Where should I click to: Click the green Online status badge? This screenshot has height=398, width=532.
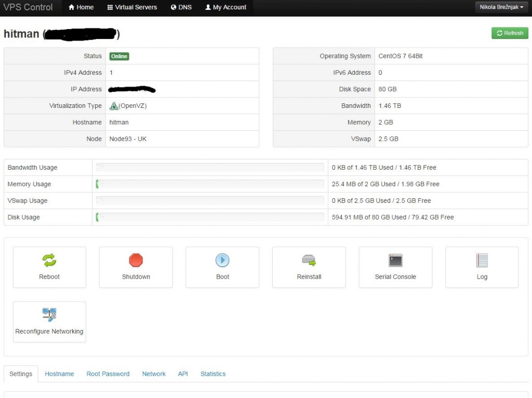119,56
